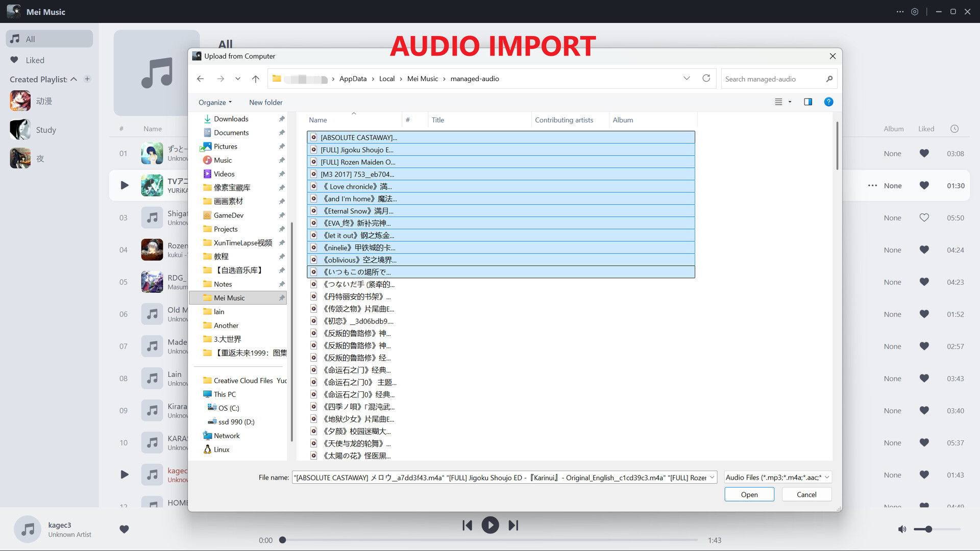Adjust the volume slider
This screenshot has height=551, width=980.
point(937,530)
